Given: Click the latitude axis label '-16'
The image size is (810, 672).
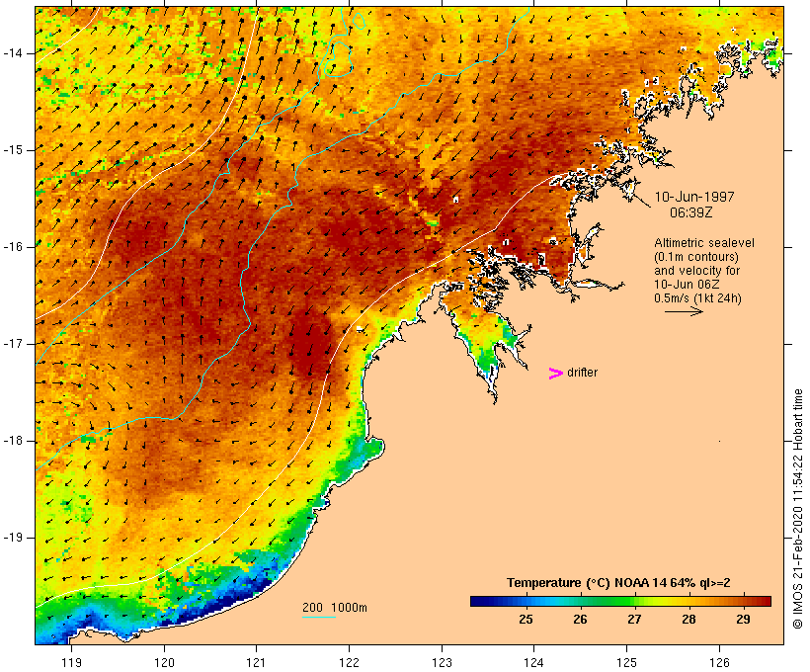Looking at the screenshot, I should [x=13, y=247].
